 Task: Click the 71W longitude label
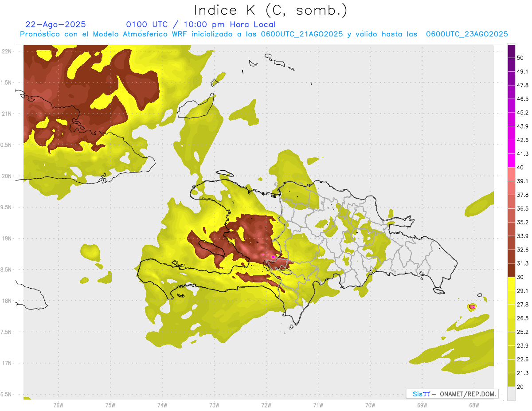point(318,405)
